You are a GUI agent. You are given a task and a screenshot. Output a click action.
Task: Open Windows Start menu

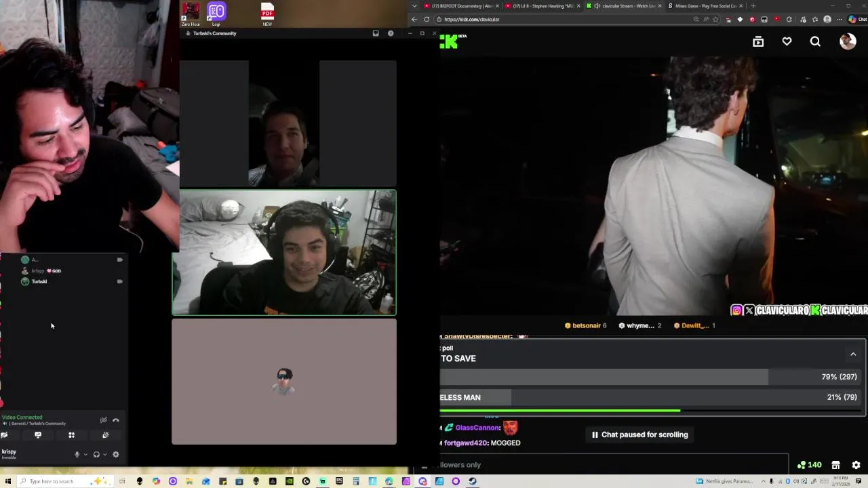pos(7,481)
